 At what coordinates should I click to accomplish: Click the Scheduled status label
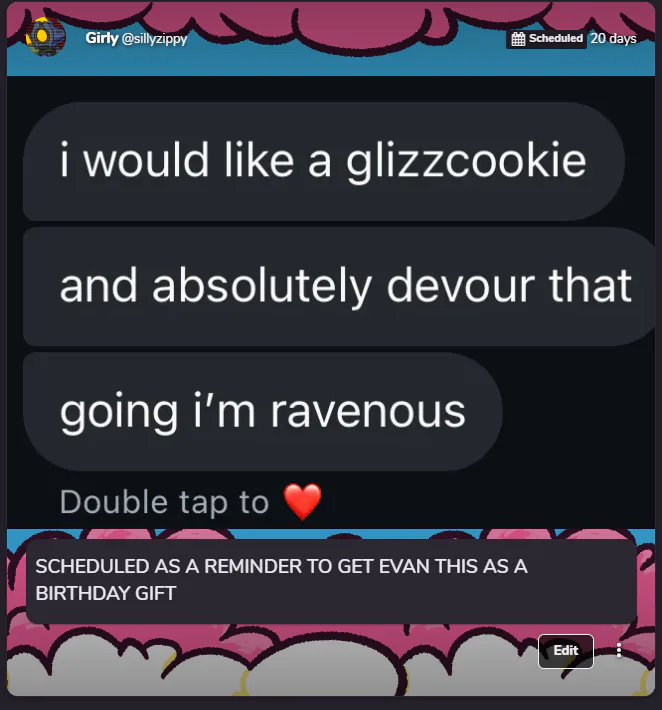point(556,38)
